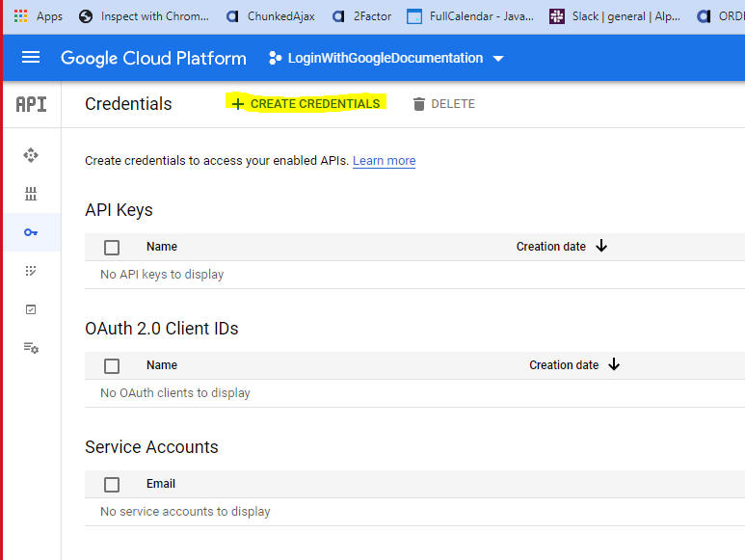Click the Delete button label

coord(453,104)
